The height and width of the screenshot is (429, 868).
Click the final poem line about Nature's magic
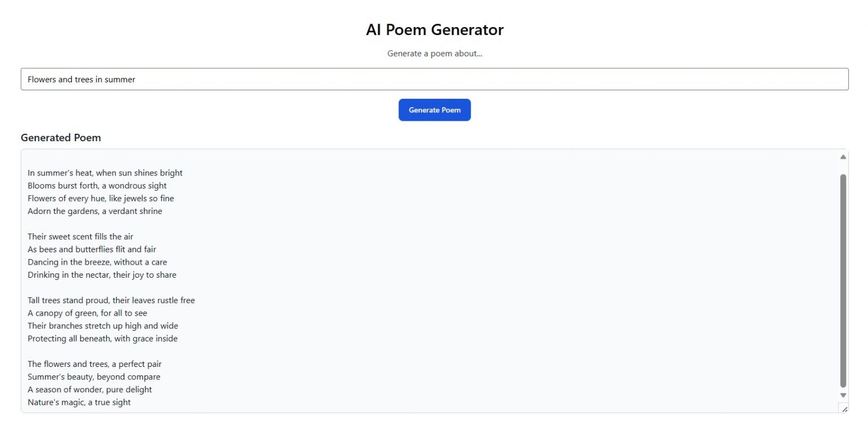pos(79,402)
